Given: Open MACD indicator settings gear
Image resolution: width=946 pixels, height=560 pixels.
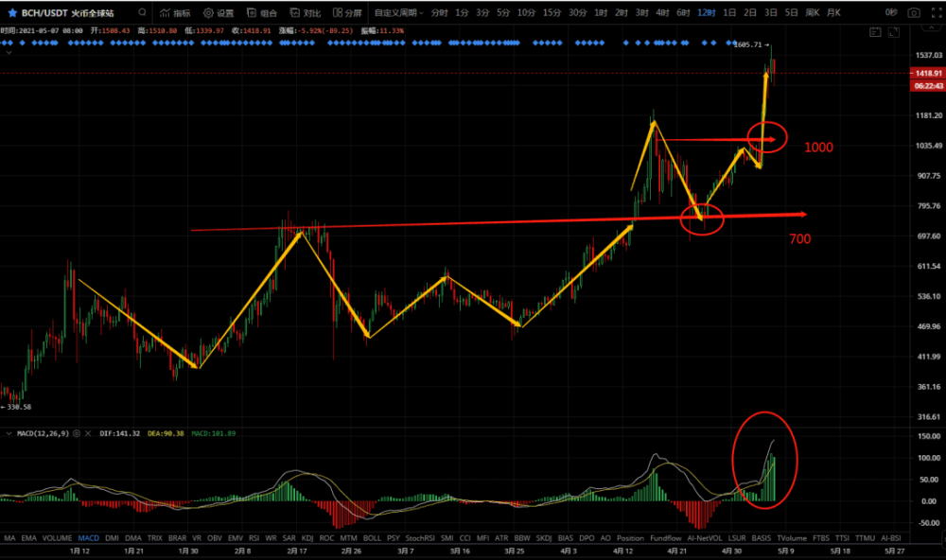Looking at the screenshot, I should coord(77,433).
